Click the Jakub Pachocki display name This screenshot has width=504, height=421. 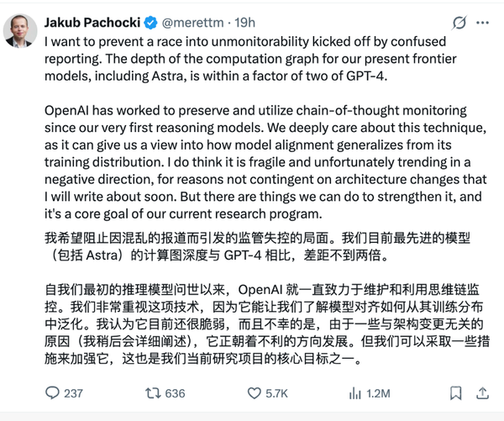[92, 23]
